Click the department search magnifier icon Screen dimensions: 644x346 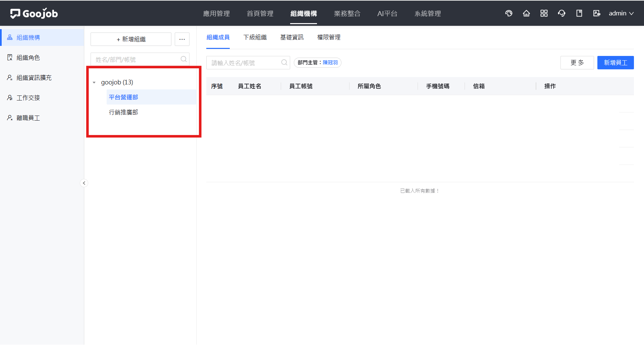click(x=183, y=59)
